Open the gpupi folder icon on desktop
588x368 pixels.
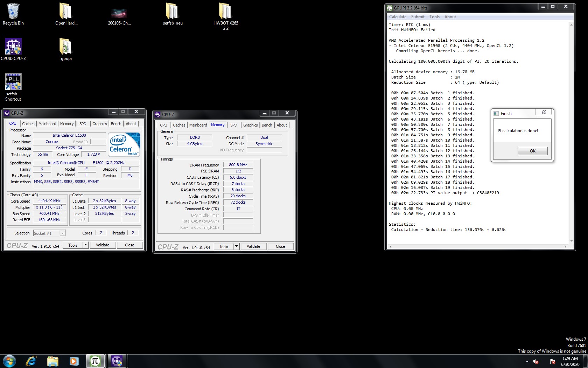tap(66, 49)
